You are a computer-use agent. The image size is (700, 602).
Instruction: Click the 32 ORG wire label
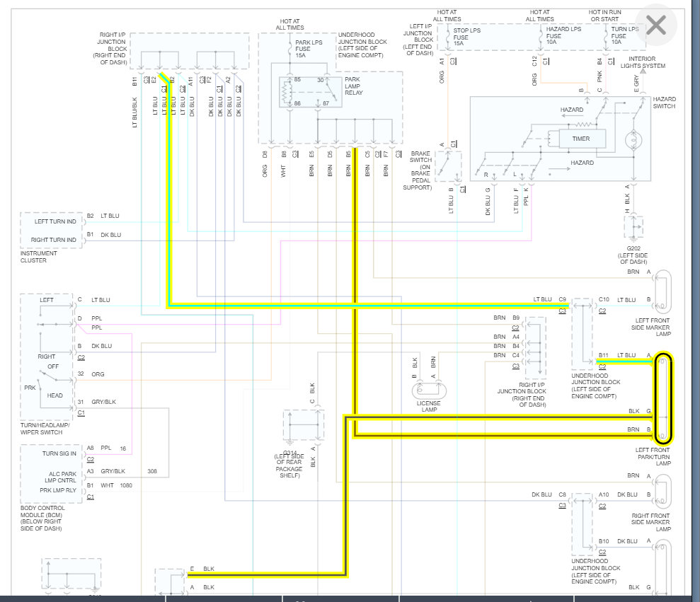[91, 374]
